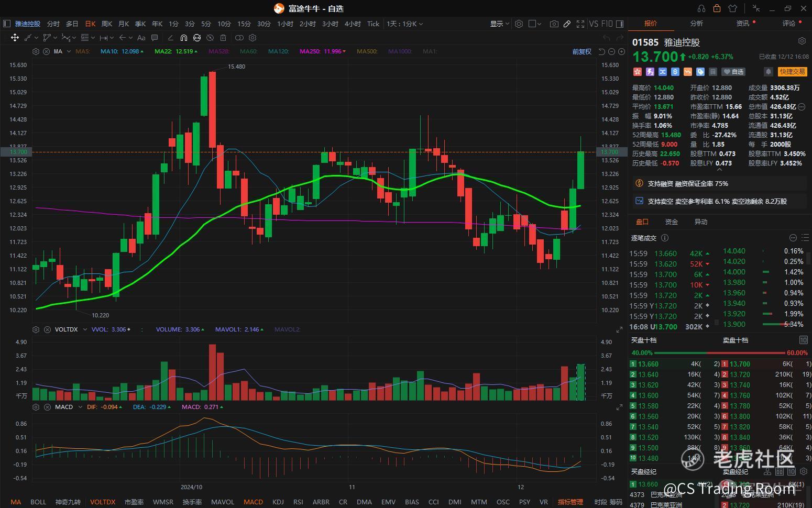812x508 pixels.
Task: Collapse the quote details chevron
Action: (719, 170)
